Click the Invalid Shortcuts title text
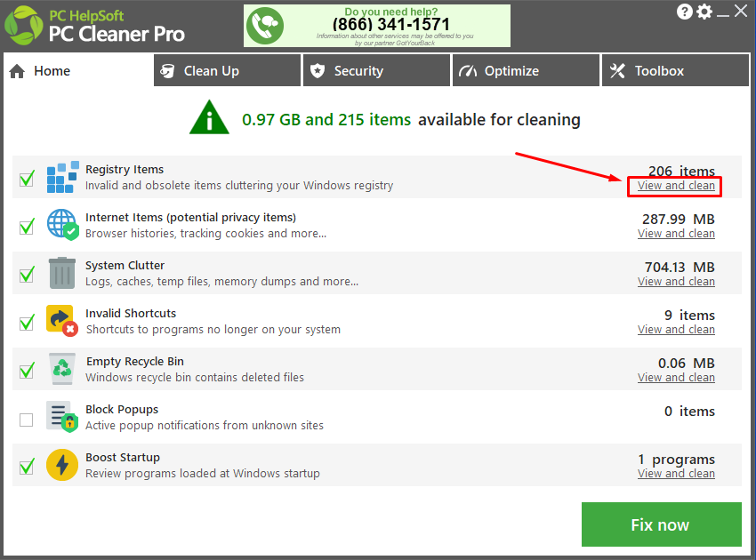 [x=131, y=314]
